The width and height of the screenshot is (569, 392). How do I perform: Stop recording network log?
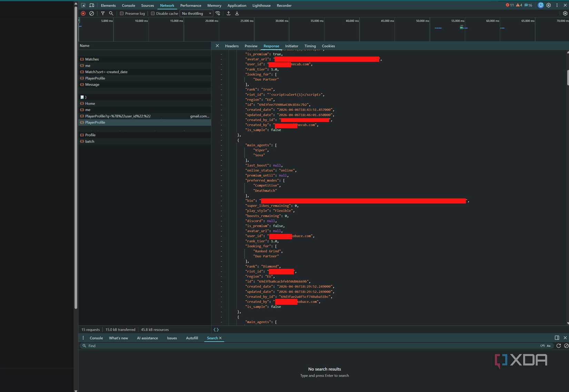(83, 13)
